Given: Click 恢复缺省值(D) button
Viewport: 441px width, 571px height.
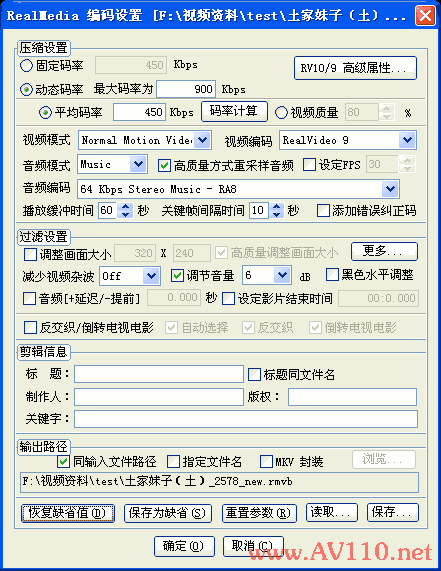Looking at the screenshot, I should pyautogui.click(x=68, y=513).
